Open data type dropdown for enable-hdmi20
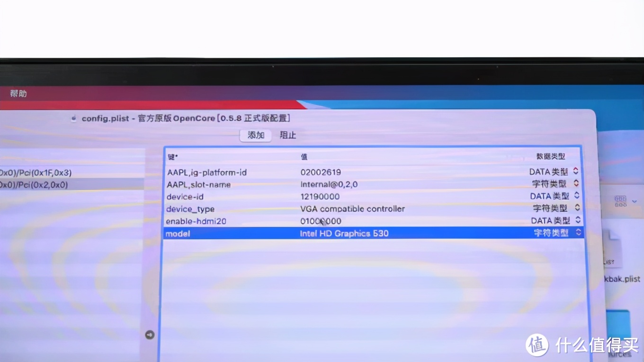The width and height of the screenshot is (644, 362). (x=578, y=220)
